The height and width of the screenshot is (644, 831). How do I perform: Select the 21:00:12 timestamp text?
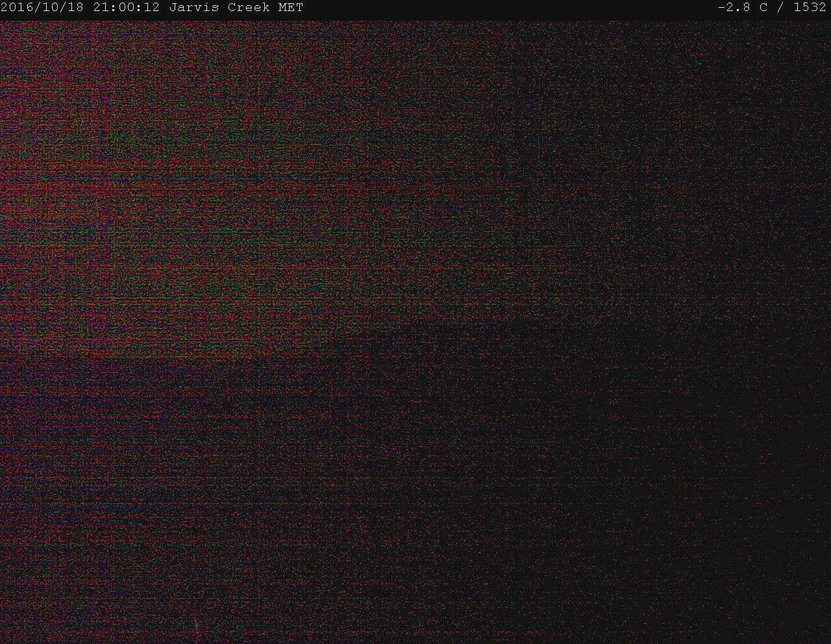[x=126, y=8]
